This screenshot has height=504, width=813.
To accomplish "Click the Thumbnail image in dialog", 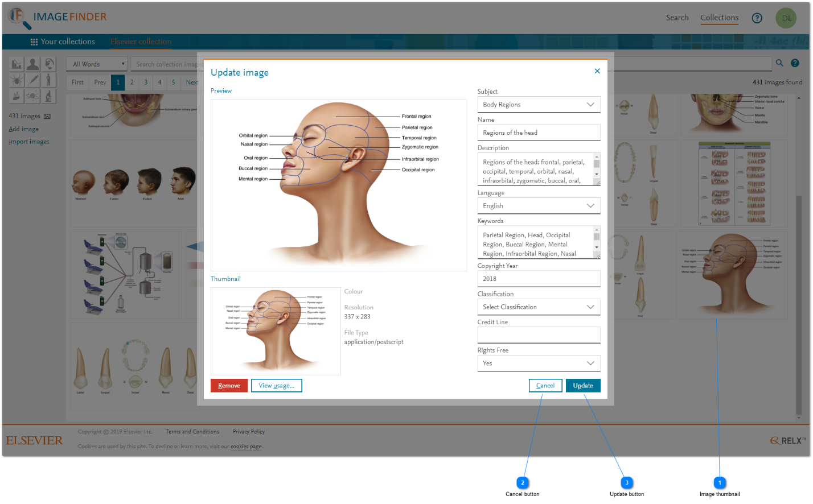I will pyautogui.click(x=276, y=331).
